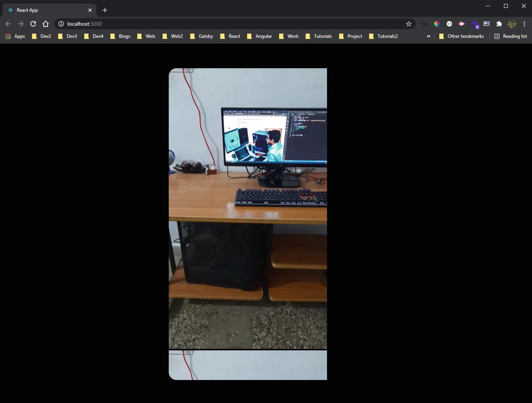Viewport: 532px width, 403px height.
Task: Bookmark this page with the star icon
Action: point(409,24)
